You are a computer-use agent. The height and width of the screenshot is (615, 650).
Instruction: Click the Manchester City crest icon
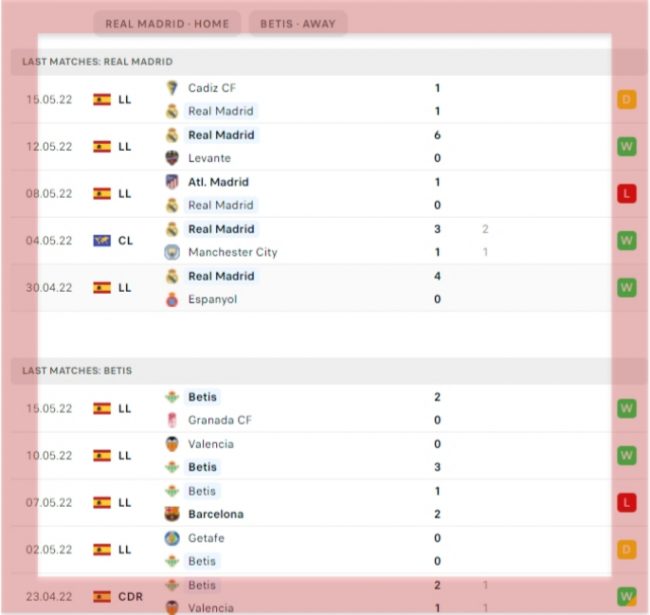coord(172,252)
